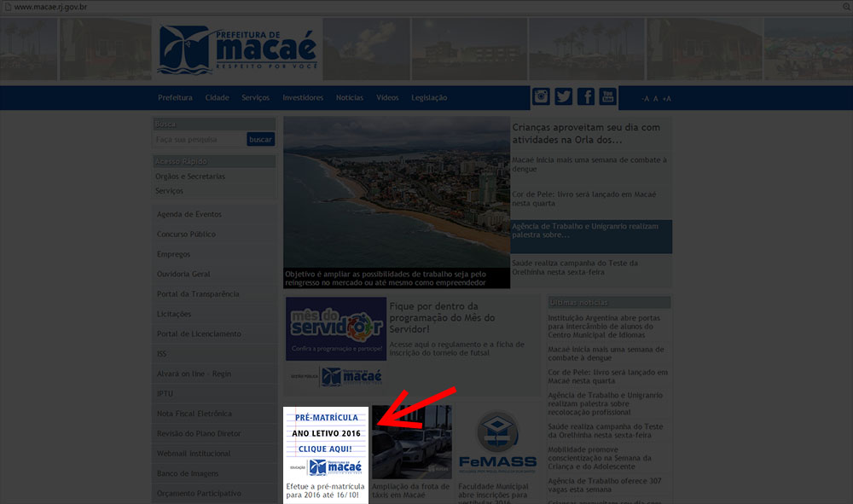The width and height of the screenshot is (853, 504).
Task: Open 'Fique por dentro da programação' headline
Action: click(442, 318)
